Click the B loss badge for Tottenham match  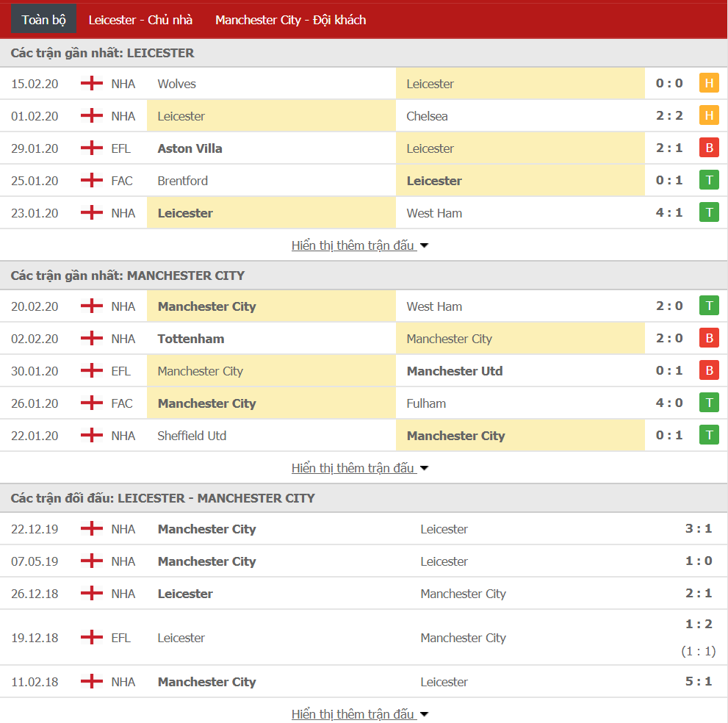pyautogui.click(x=709, y=339)
